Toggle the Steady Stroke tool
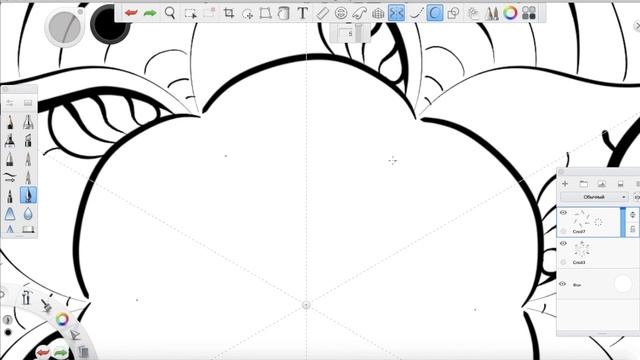 pos(416,13)
